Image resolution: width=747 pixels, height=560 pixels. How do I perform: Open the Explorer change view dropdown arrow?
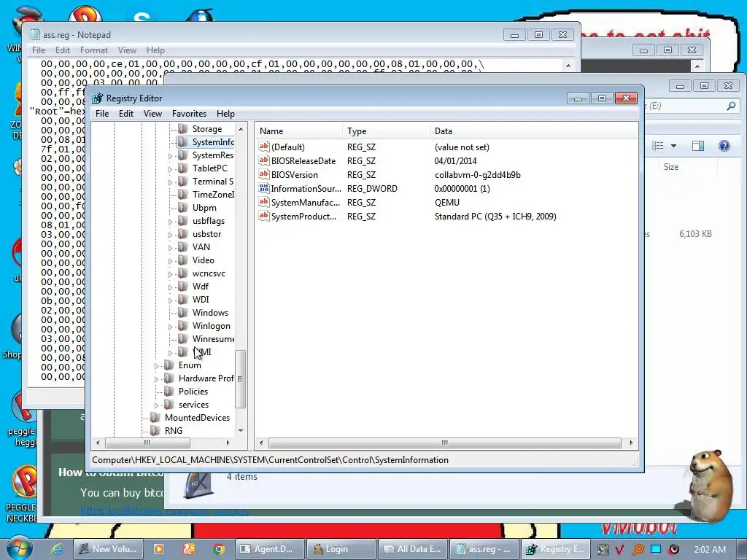[673, 146]
